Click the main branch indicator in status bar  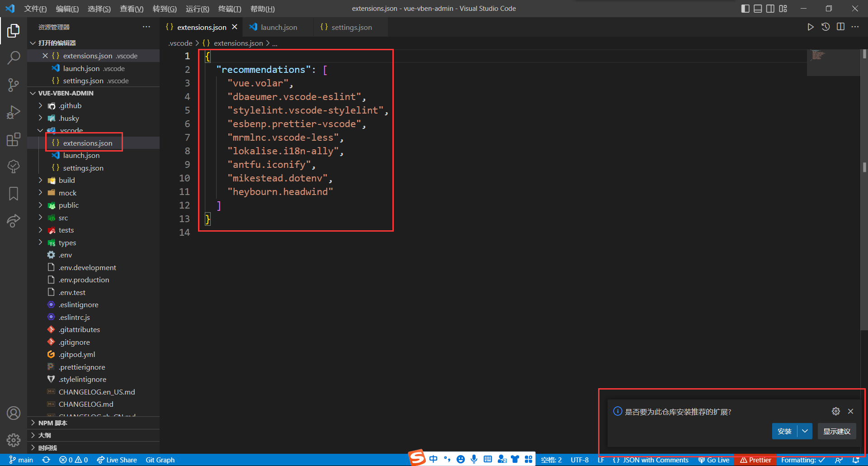(21, 460)
